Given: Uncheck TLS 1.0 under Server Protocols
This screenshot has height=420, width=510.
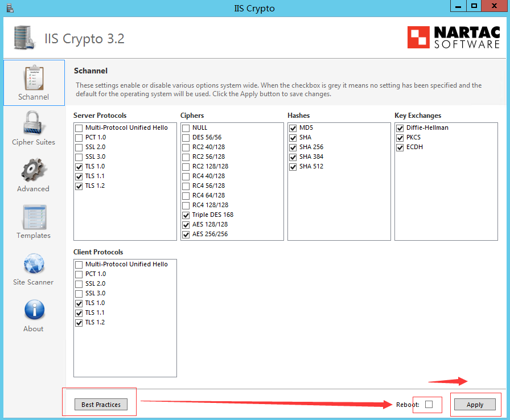Looking at the screenshot, I should point(79,167).
